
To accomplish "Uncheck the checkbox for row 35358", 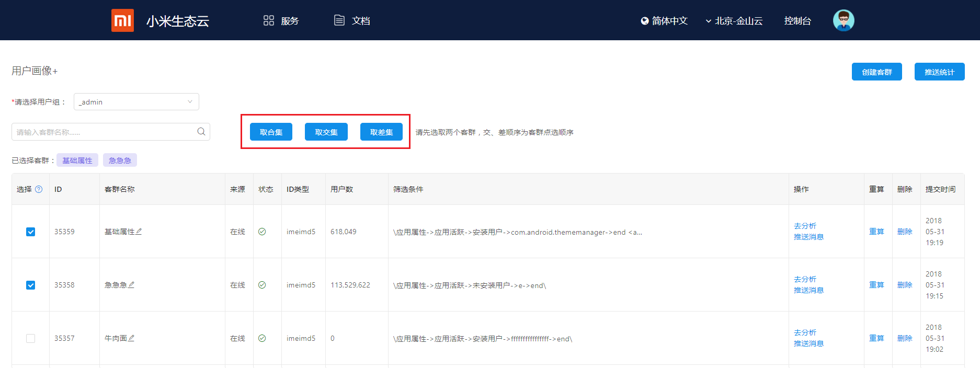I will coord(31,285).
